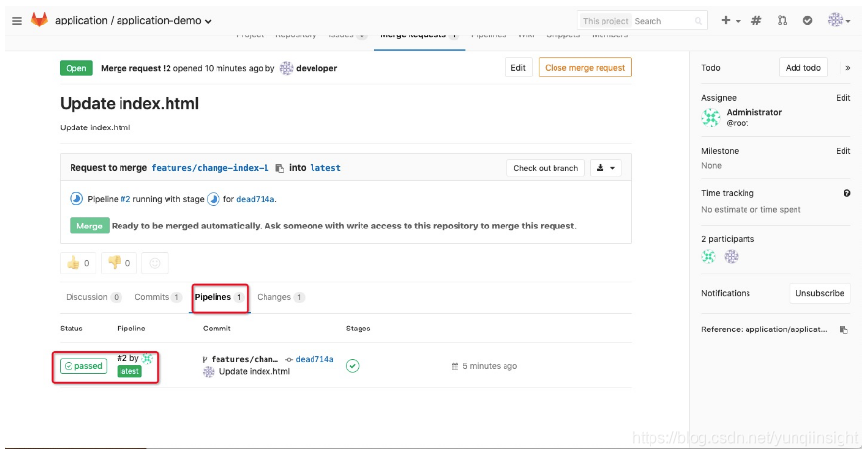Click the Administrator assignee avatar

pyautogui.click(x=711, y=117)
